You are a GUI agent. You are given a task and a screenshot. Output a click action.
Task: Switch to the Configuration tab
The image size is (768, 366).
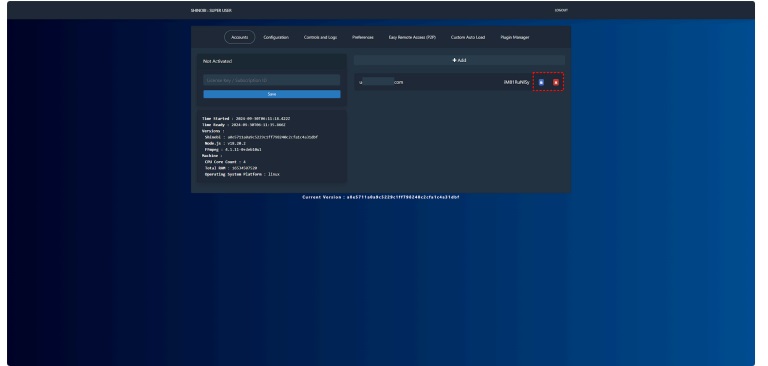276,37
